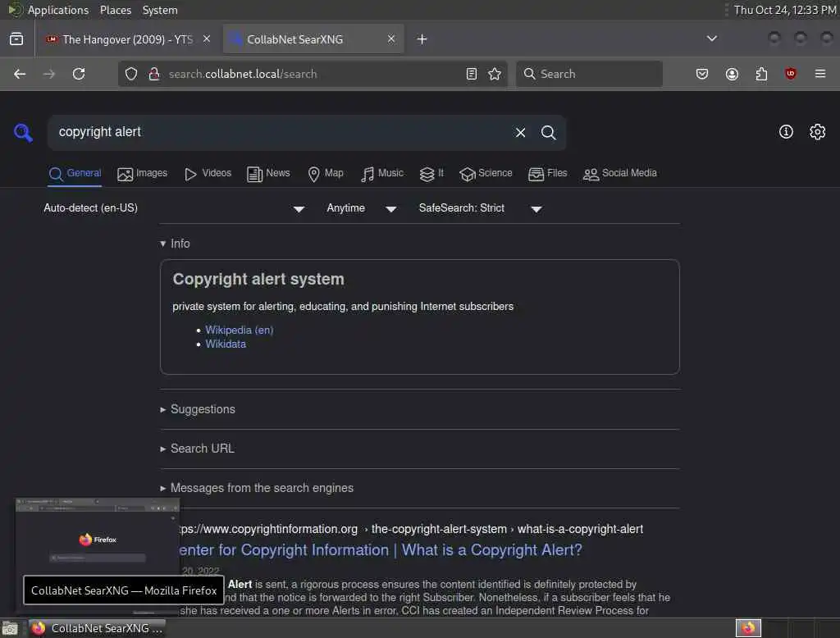Open the Applications menu

click(x=58, y=10)
